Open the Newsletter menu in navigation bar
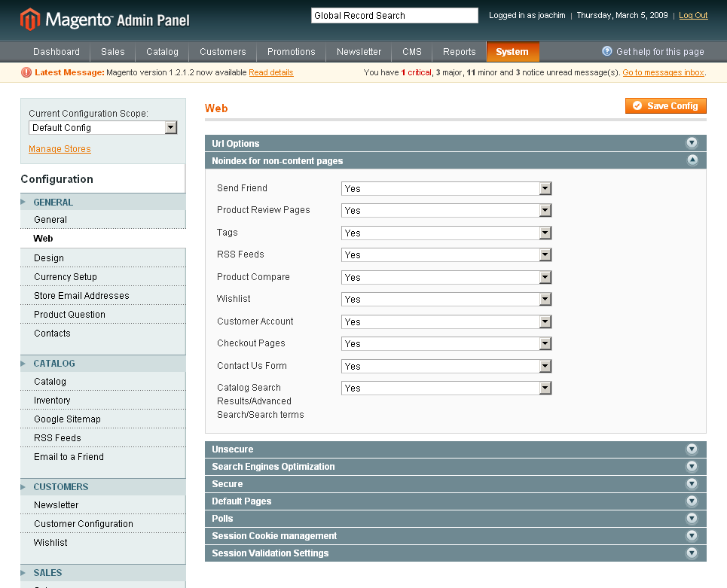The width and height of the screenshot is (727, 588). (359, 51)
